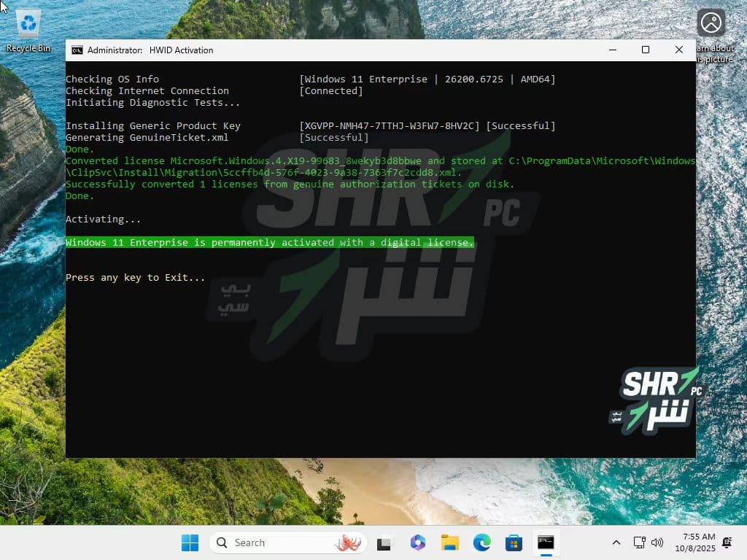747x560 pixels.
Task: Open Task View from the taskbar
Action: click(385, 542)
